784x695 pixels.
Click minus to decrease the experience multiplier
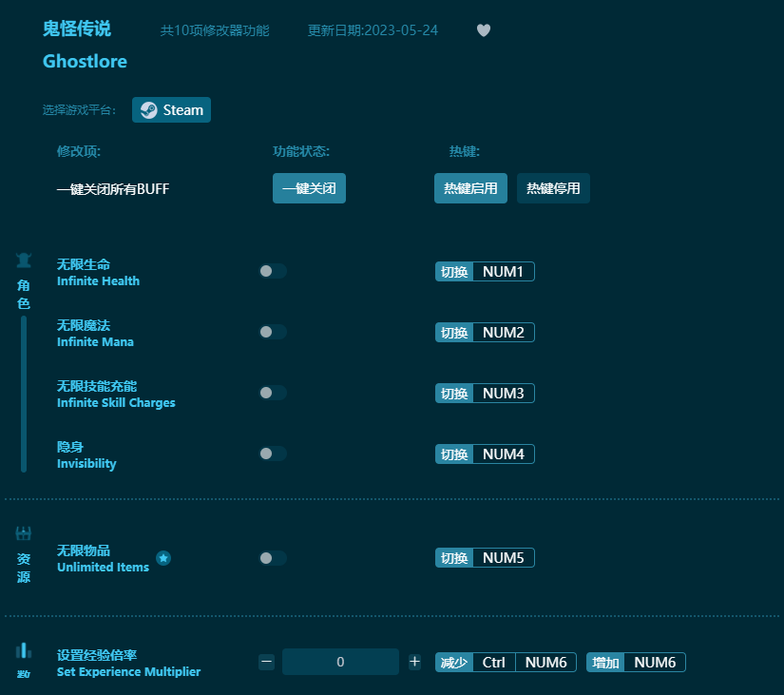point(266,662)
